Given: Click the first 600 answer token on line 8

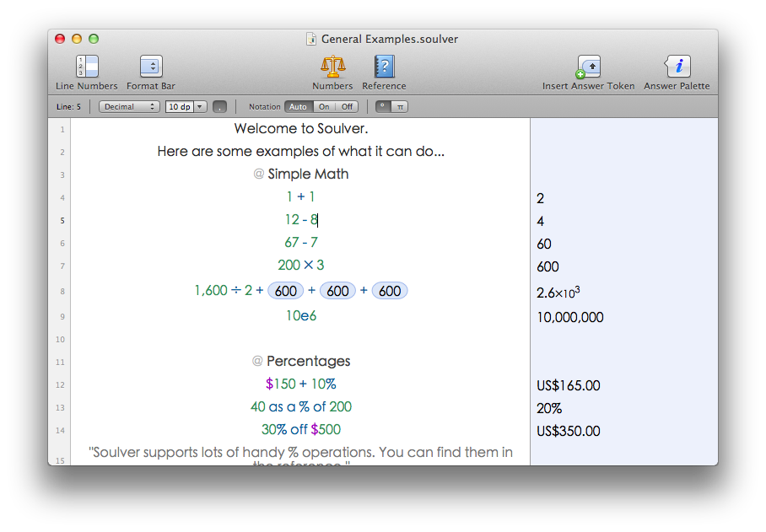Looking at the screenshot, I should pyautogui.click(x=286, y=291).
